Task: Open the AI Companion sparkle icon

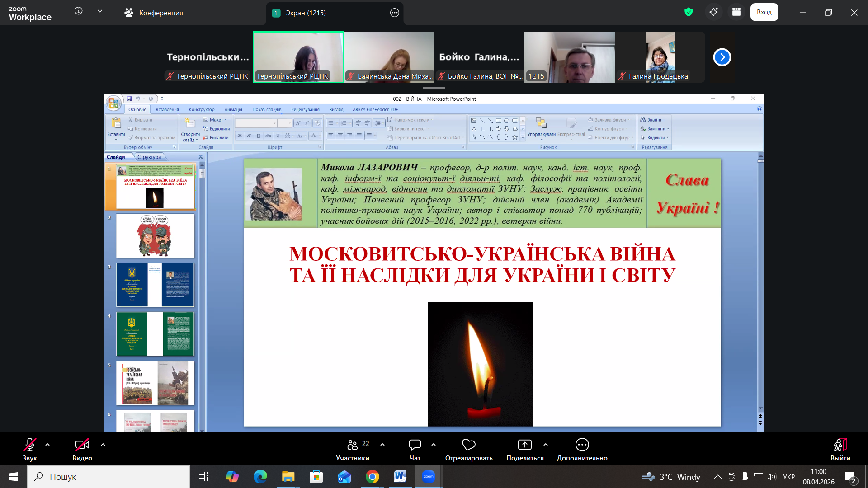Action: pos(714,12)
